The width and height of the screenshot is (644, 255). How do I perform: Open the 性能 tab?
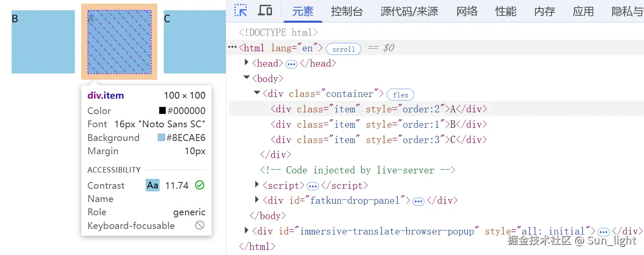point(506,11)
